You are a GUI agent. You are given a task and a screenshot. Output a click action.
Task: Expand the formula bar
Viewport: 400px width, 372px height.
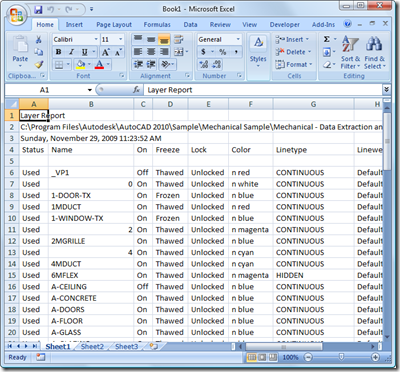pyautogui.click(x=386, y=89)
